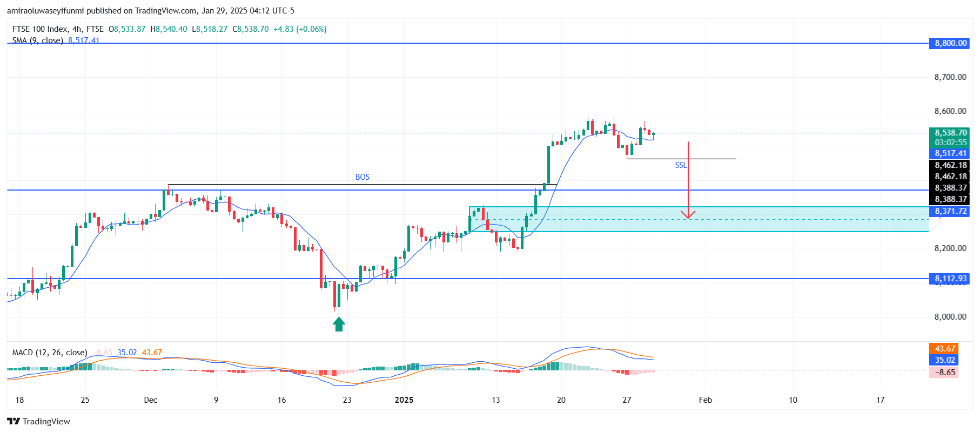Click the 35.02 blue MACD value label
The width and height of the screenshot is (980, 433).
(944, 360)
